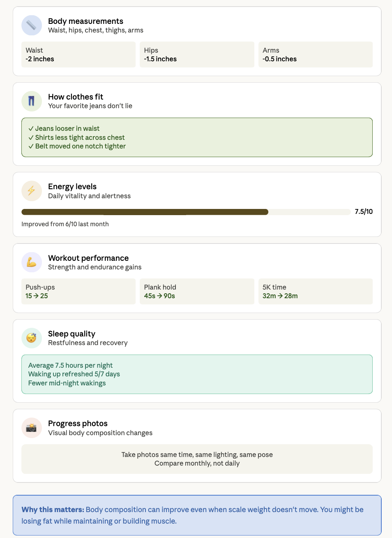Image resolution: width=392 pixels, height=538 pixels.
Task: Click Shirts less tight across chest checkmark item
Action: point(76,137)
